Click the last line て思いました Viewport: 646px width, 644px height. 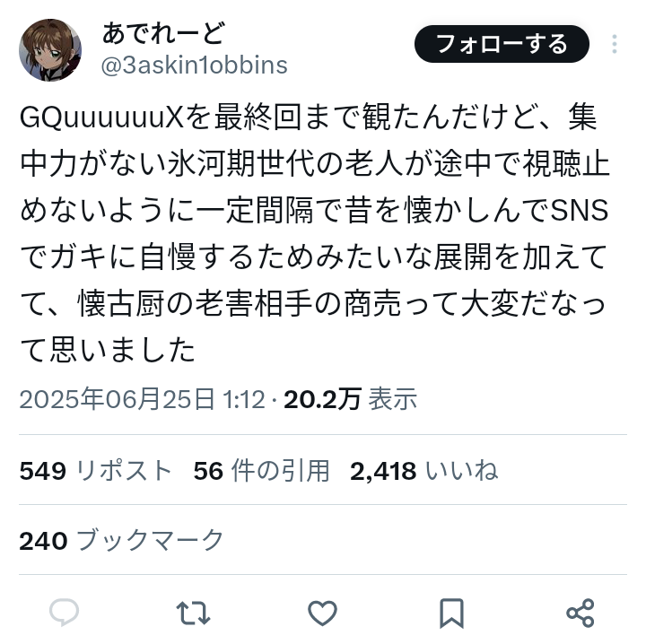108,351
